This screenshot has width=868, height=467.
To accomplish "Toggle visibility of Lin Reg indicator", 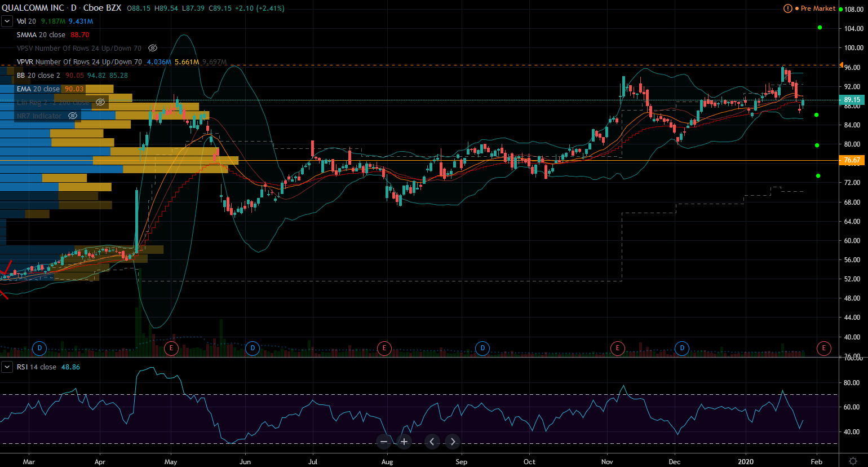I will [x=100, y=102].
